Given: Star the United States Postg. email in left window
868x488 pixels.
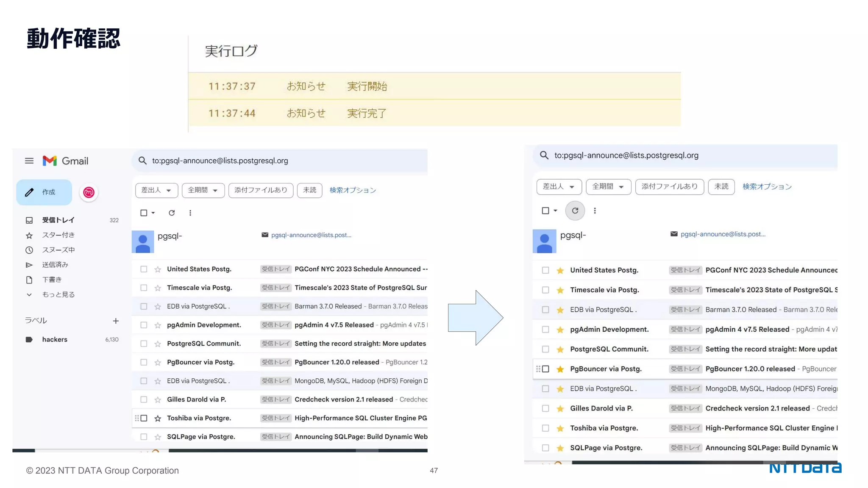Looking at the screenshot, I should (x=158, y=269).
